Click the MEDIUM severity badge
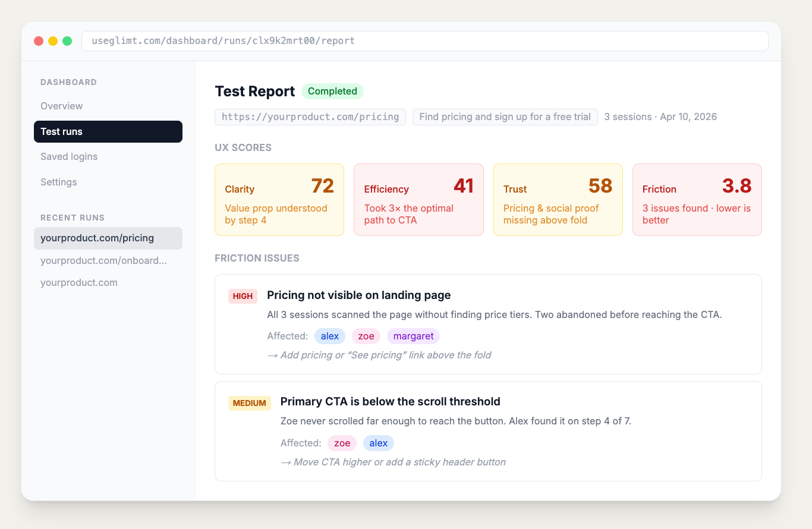The width and height of the screenshot is (812, 529). pos(250,403)
